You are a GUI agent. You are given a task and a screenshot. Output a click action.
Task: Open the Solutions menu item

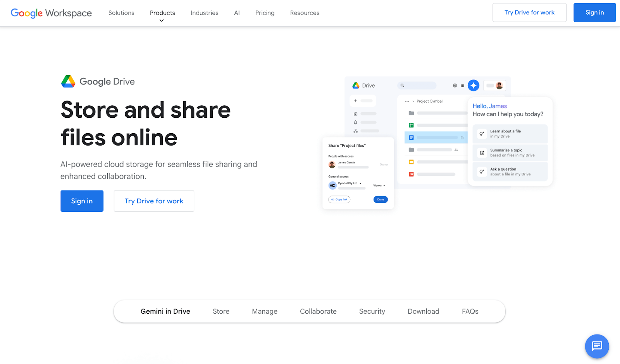(x=121, y=13)
